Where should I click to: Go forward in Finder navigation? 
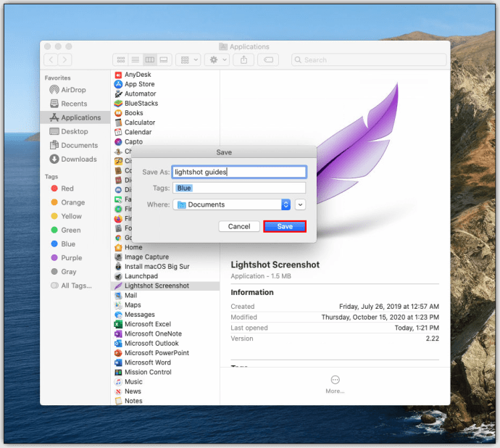(64, 59)
